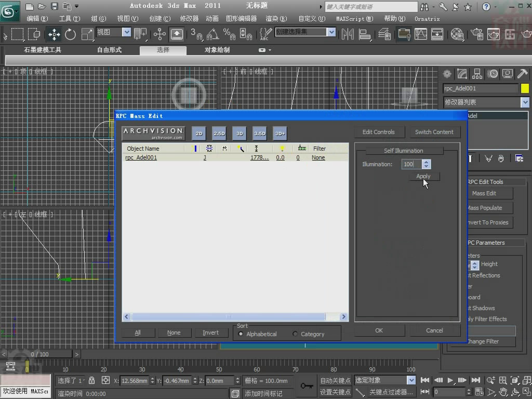Click the Open file folder icon

pos(42,6)
